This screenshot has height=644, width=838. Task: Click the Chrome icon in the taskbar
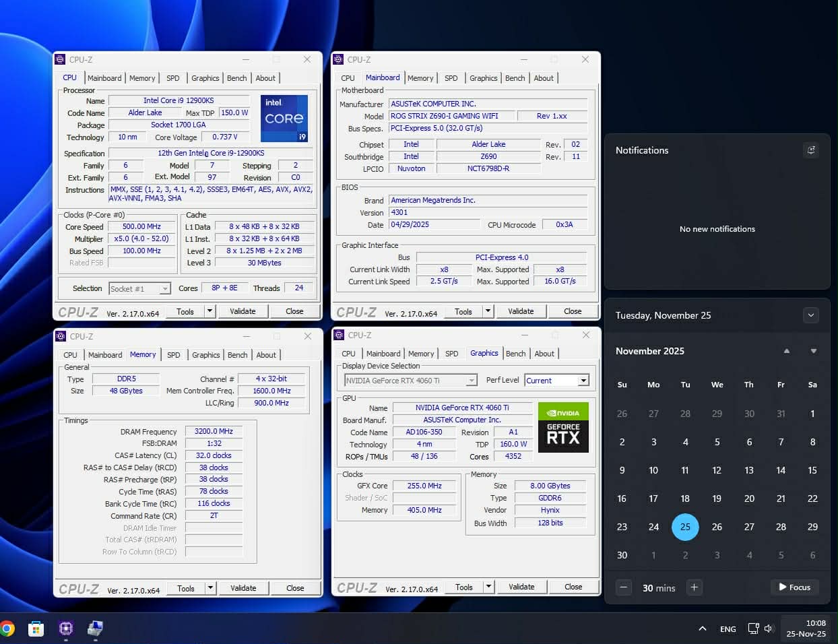click(7, 629)
